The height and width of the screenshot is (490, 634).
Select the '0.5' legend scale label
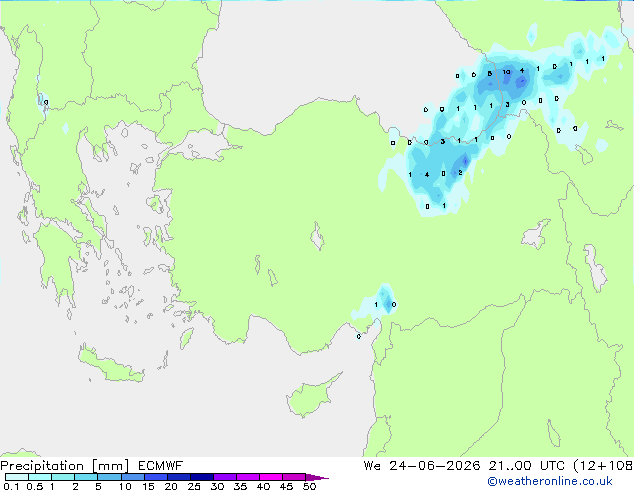tap(34, 486)
